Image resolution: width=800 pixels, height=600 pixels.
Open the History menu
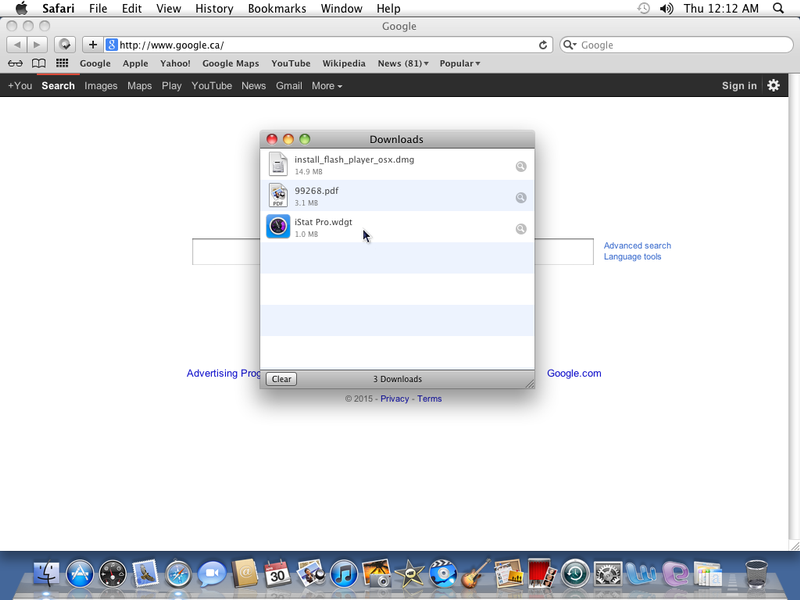[214, 8]
